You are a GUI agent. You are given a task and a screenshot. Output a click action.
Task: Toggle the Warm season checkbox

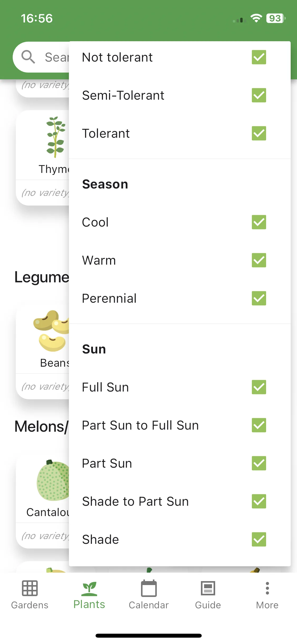(259, 260)
